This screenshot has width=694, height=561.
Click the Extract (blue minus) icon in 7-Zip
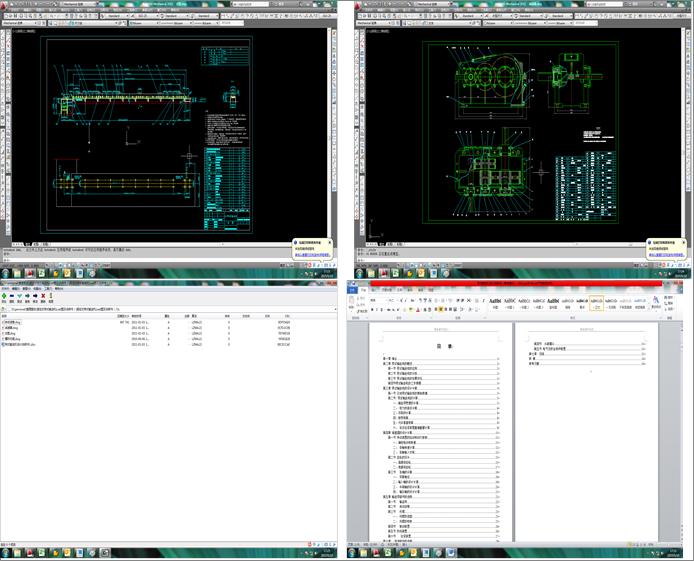(x=12, y=296)
